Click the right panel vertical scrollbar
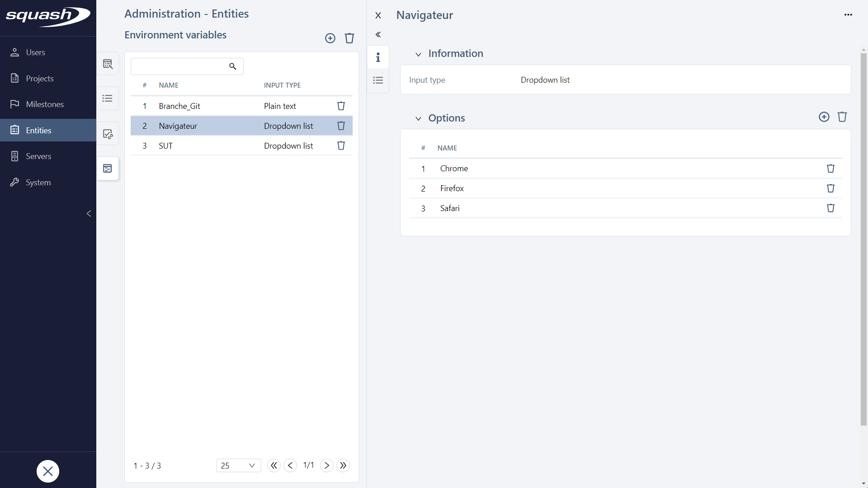 click(x=863, y=239)
